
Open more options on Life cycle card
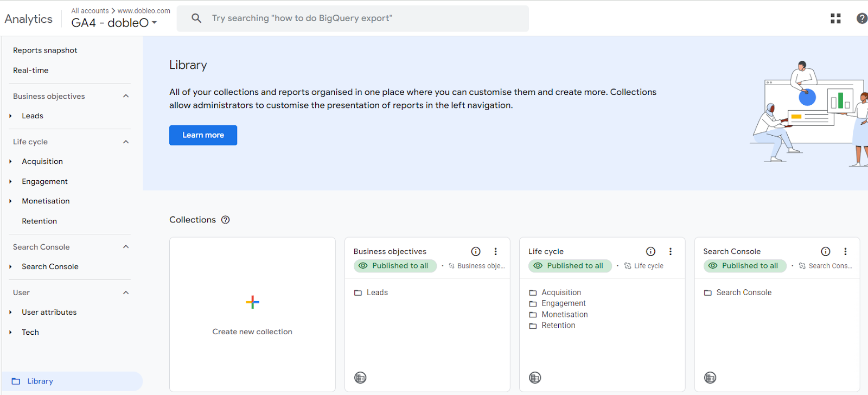point(671,251)
